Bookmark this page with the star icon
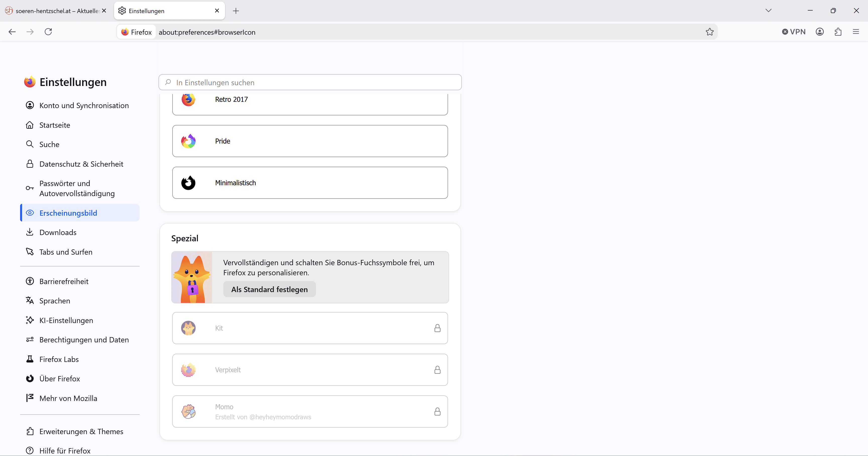Viewport: 868px width, 456px height. [x=710, y=32]
